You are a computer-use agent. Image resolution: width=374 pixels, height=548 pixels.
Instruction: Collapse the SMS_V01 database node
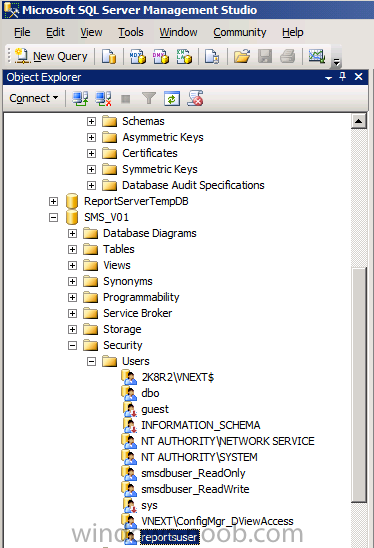(53, 218)
